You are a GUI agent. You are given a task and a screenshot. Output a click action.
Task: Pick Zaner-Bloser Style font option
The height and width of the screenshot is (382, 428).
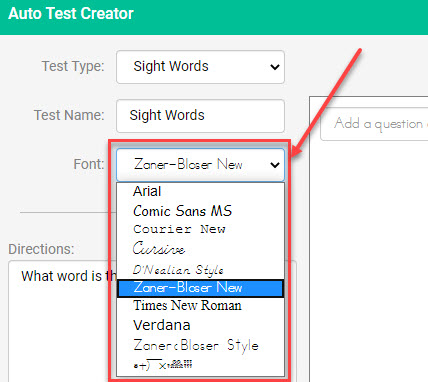point(200,345)
